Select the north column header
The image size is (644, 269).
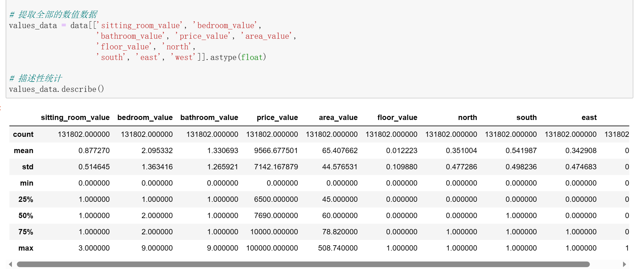pos(467,117)
